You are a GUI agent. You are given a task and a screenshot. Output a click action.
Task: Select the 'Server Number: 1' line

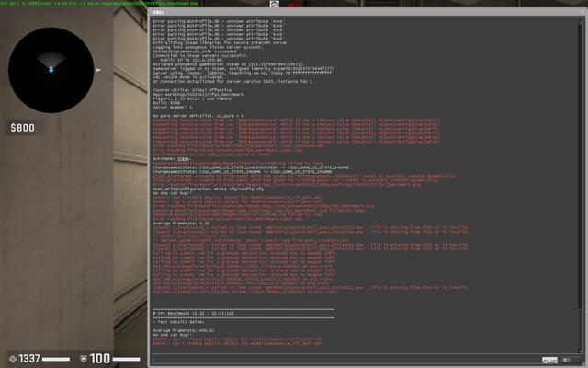coord(172,108)
